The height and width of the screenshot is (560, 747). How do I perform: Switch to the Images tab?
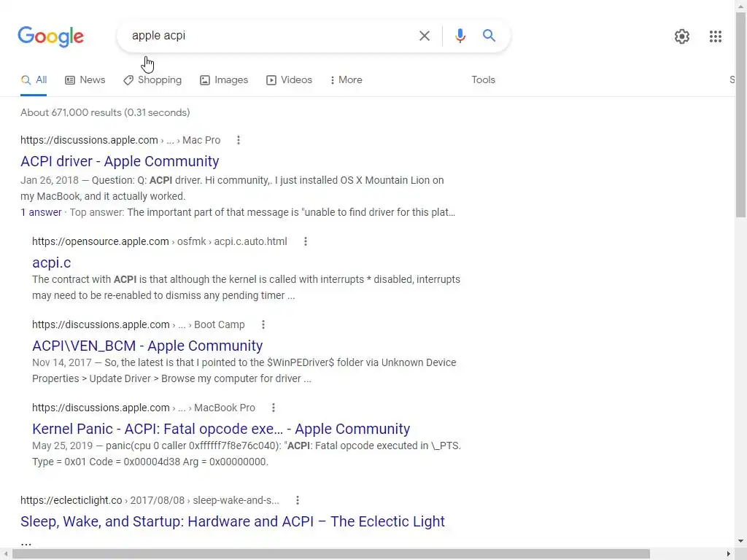(224, 80)
